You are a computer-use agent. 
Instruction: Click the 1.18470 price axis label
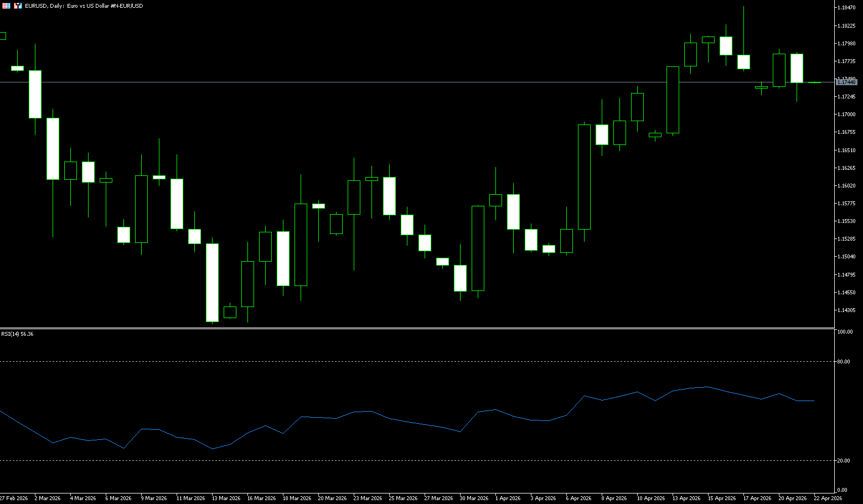pos(846,8)
